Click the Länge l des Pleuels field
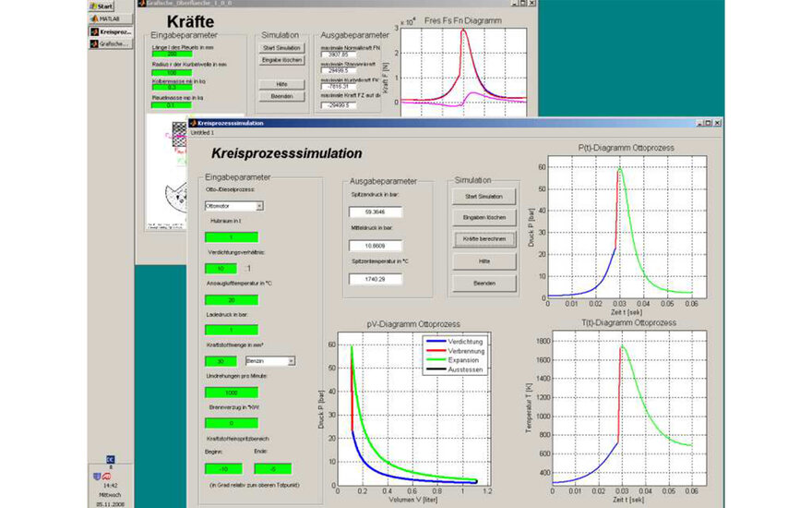The image size is (812, 508). point(172,54)
